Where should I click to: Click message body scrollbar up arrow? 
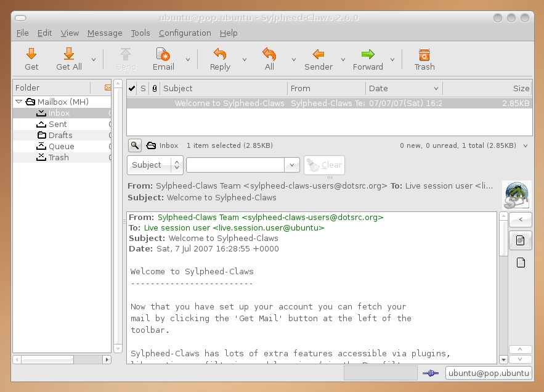(x=504, y=216)
